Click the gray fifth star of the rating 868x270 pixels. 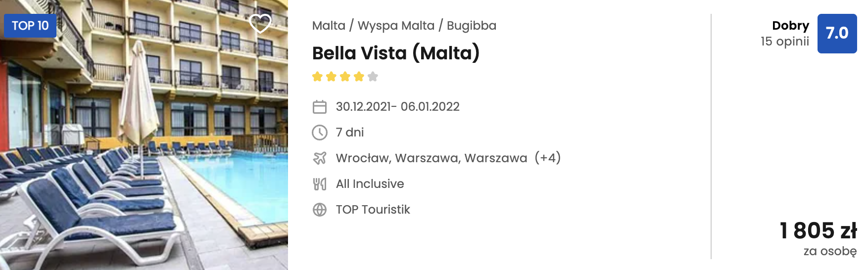(x=373, y=77)
